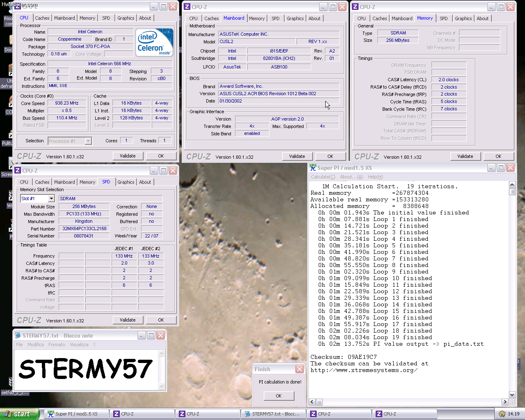525x420 pixels.
Task: Close the Finish dialog
Action: [300, 369]
